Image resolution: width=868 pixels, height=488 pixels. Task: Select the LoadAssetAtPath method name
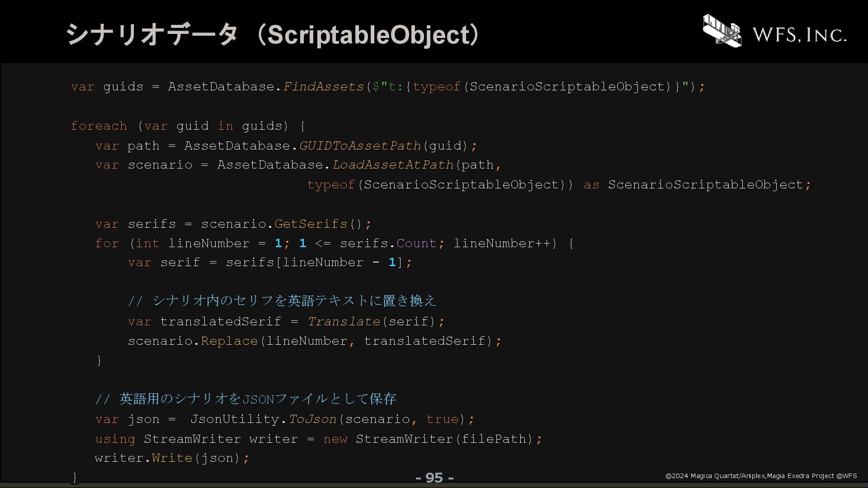click(x=393, y=164)
